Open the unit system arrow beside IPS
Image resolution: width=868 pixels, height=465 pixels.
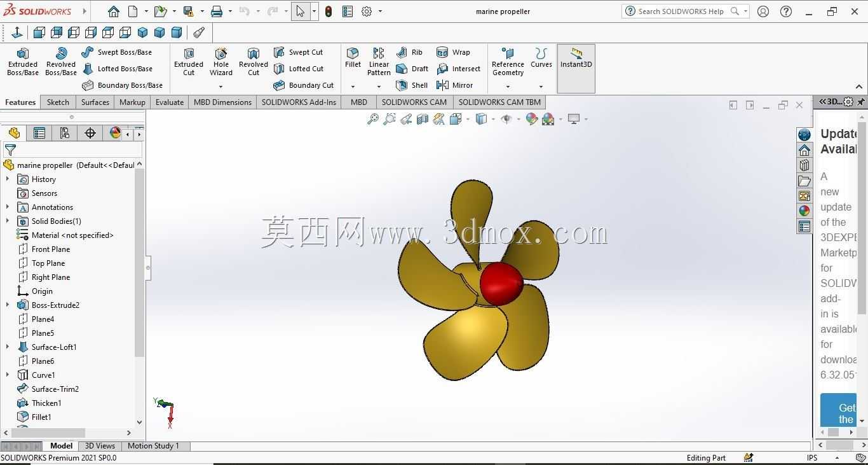(837, 458)
